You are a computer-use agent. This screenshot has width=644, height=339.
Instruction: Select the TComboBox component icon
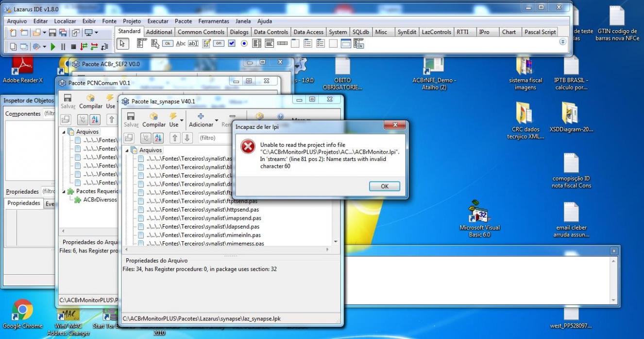270,44
